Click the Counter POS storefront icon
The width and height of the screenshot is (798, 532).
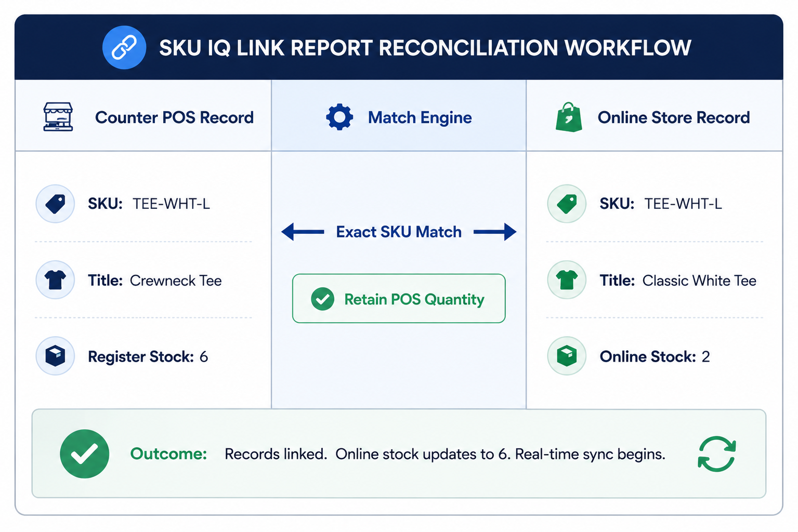pos(58,117)
